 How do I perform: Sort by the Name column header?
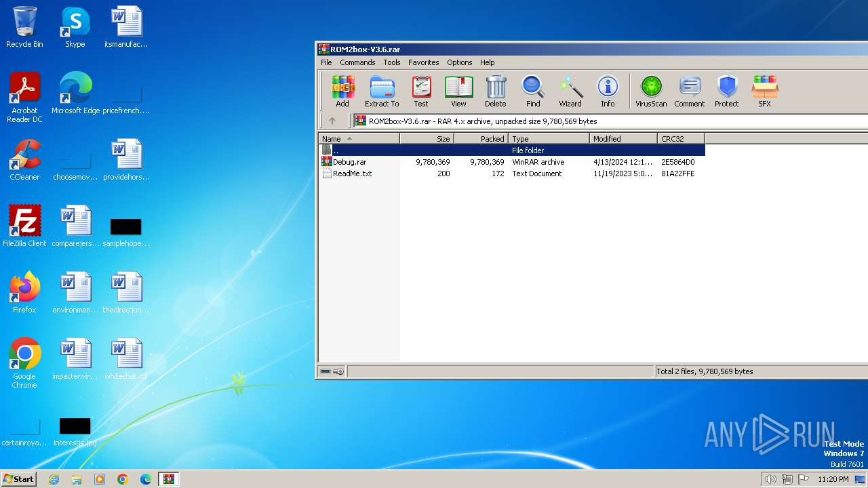click(359, 139)
